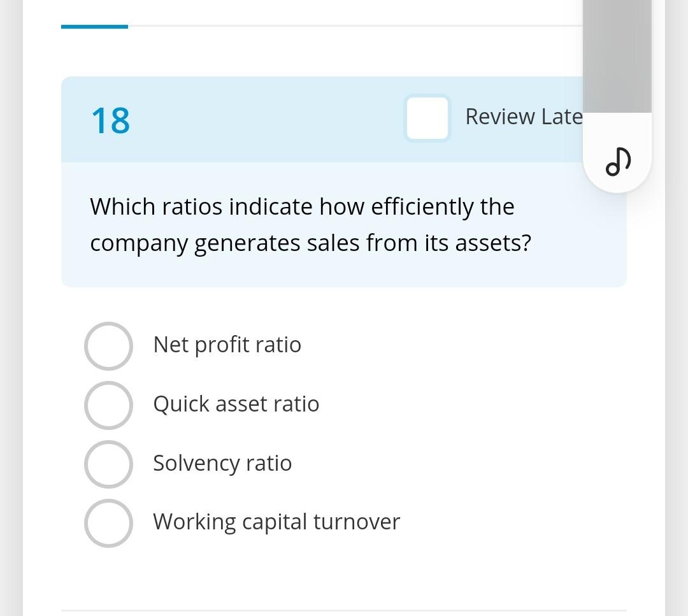Select the Quick asset ratio option
This screenshot has height=616, width=688.
tap(108, 405)
